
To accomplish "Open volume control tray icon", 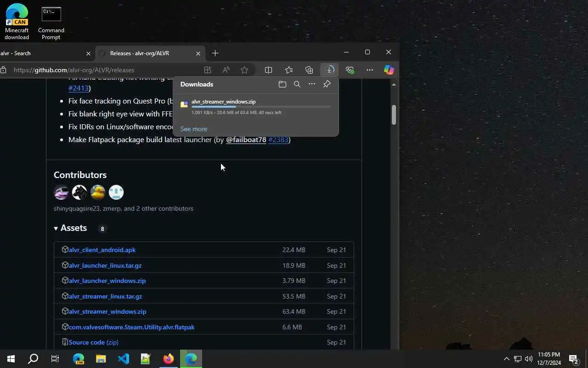I will point(529,359).
